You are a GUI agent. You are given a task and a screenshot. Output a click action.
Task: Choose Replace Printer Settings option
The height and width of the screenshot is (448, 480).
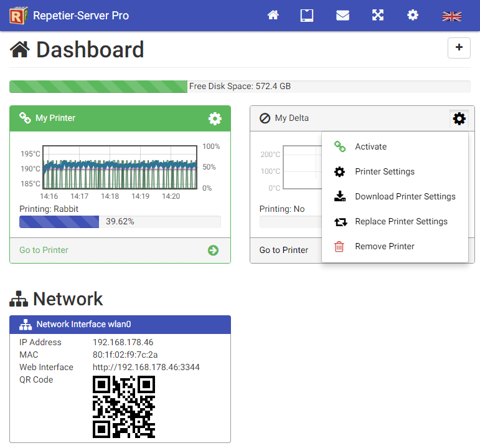click(x=401, y=222)
